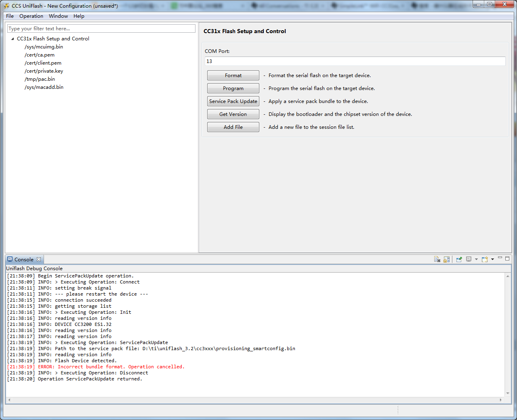This screenshot has width=517, height=420.
Task: Click the red 'Incorrect bundle format' error line
Action: pos(96,367)
